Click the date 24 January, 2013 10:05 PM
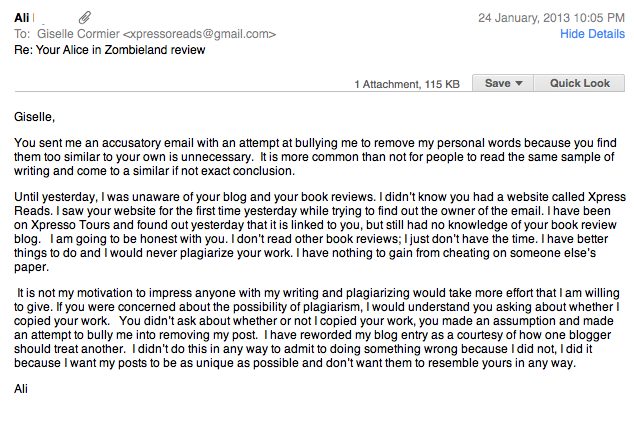This screenshot has height=425, width=634. coord(552,18)
